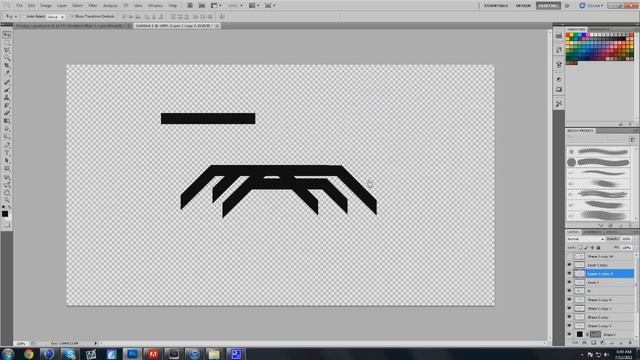This screenshot has height=360, width=640.
Task: Open the CS Live dropdown
Action: coord(591,6)
